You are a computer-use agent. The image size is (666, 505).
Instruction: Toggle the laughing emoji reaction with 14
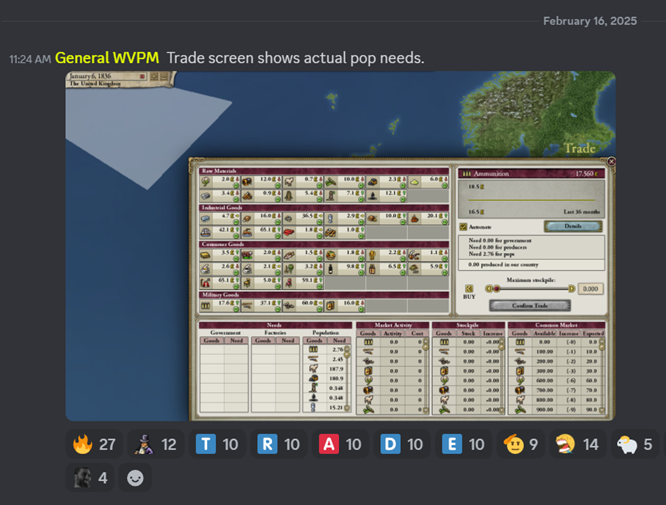(x=578, y=444)
